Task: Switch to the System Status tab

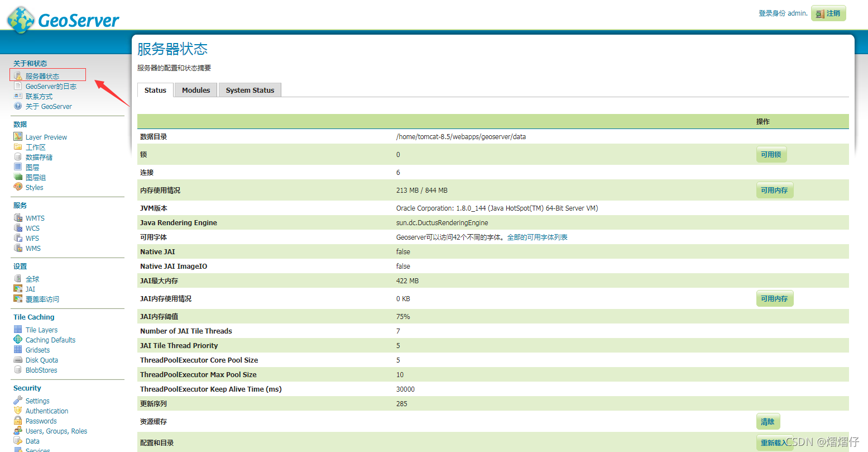Action: (x=250, y=90)
